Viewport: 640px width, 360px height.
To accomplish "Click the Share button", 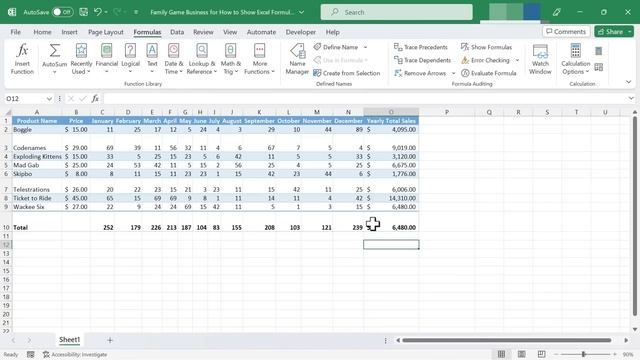I will 610,31.
